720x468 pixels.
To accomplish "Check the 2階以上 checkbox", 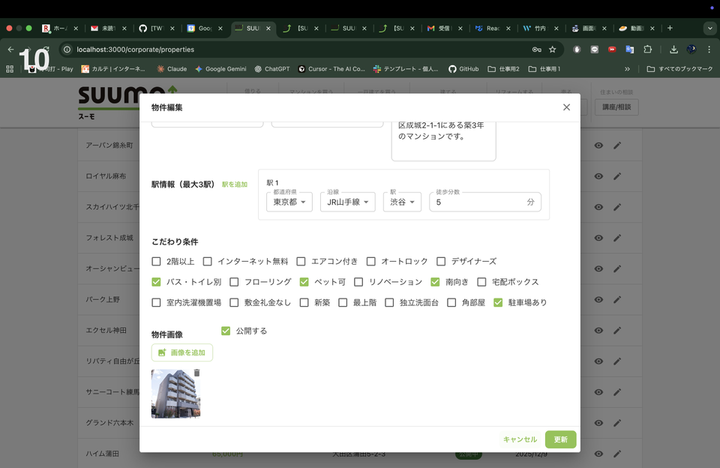I will pyautogui.click(x=156, y=261).
